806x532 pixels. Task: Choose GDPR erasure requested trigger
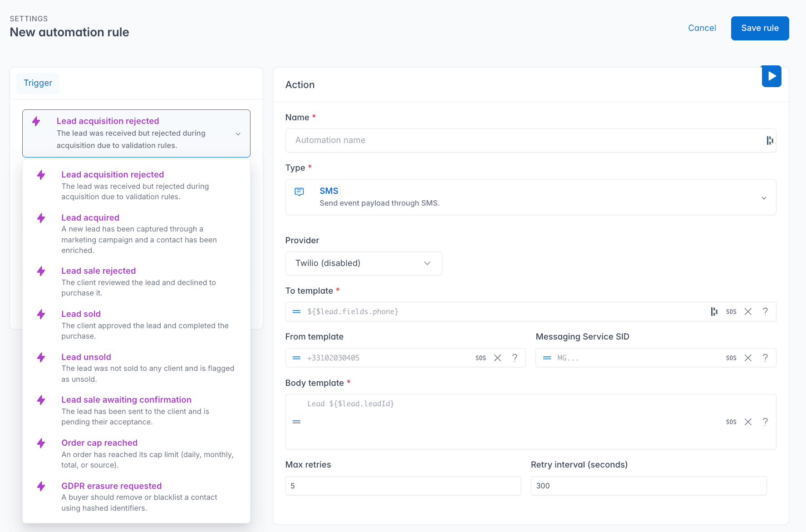point(136,497)
